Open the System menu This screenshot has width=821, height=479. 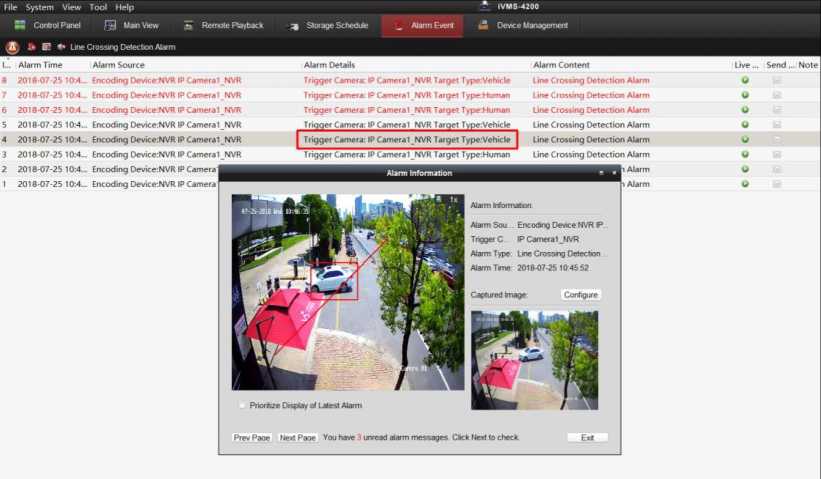tap(40, 7)
